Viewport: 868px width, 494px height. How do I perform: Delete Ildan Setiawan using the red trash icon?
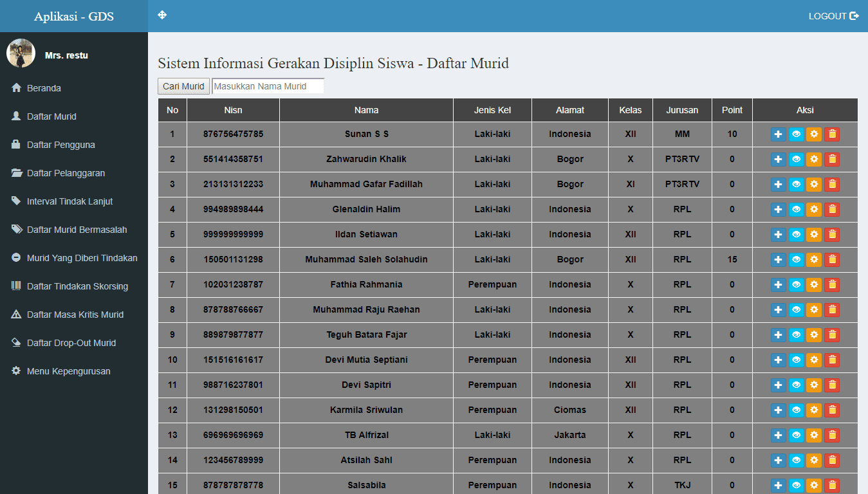coord(832,234)
